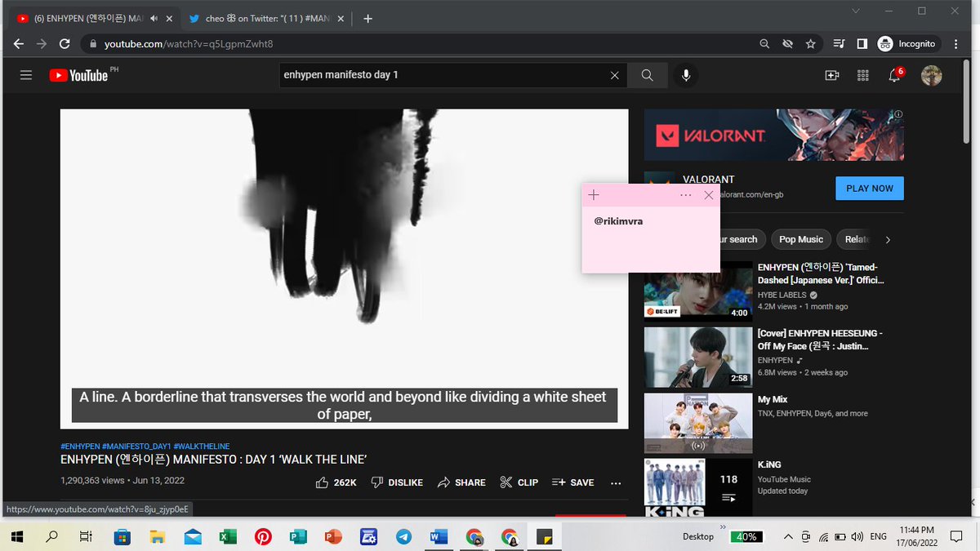The width and height of the screenshot is (980, 551).
Task: Open Task View on taskbar
Action: click(x=86, y=536)
